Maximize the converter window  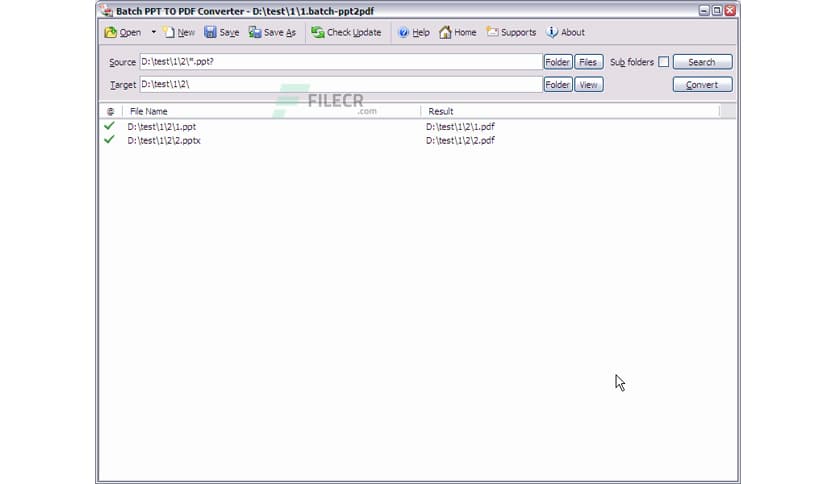(x=717, y=11)
